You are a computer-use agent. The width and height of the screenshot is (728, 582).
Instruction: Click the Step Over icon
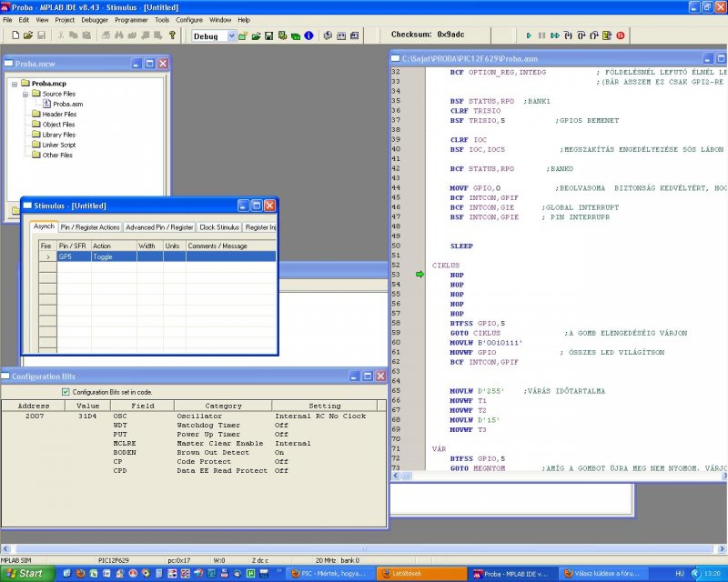[581, 35]
